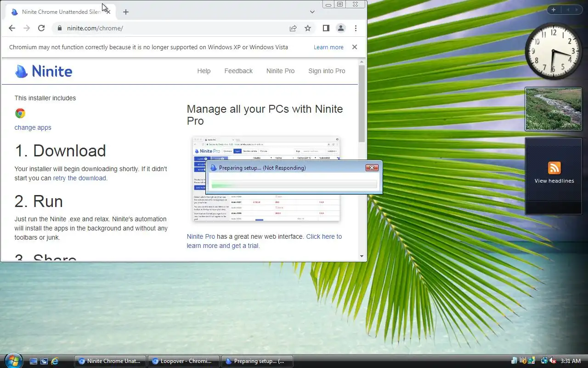This screenshot has height=368, width=588.
Task: Click the Chrome app icon under installer includes
Action: [x=20, y=113]
